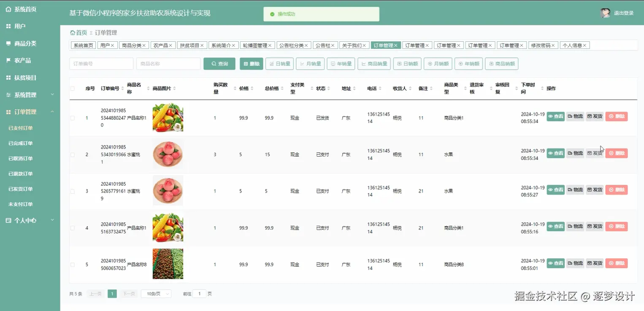Sort by 价格 column arrows
This screenshot has height=311, width=644.
coord(252,89)
